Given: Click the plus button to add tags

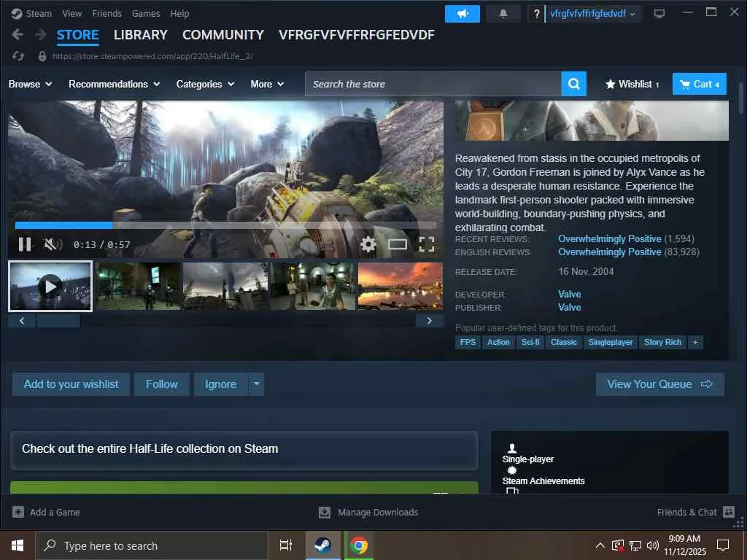Looking at the screenshot, I should [695, 343].
